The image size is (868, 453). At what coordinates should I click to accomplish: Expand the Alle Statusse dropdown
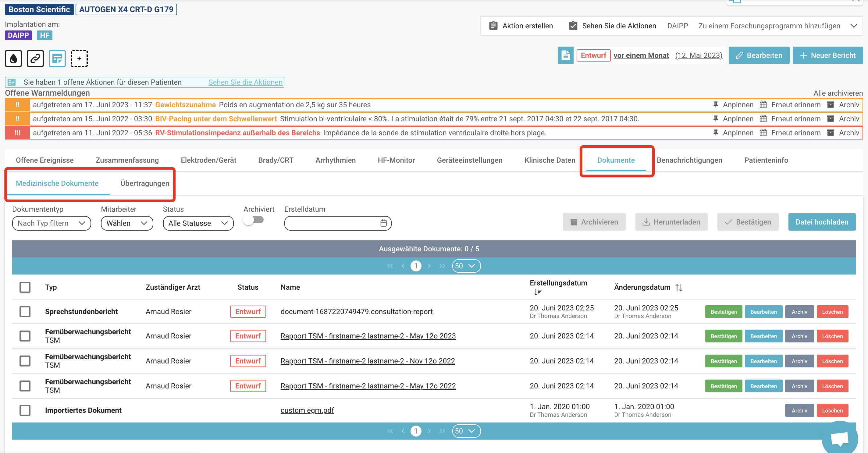[198, 223]
